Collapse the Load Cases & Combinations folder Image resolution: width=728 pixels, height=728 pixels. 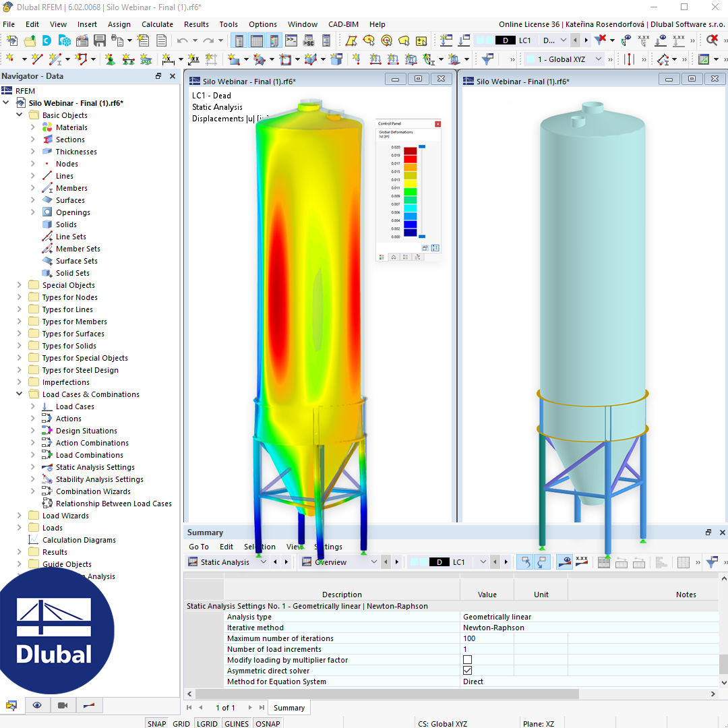[20, 394]
